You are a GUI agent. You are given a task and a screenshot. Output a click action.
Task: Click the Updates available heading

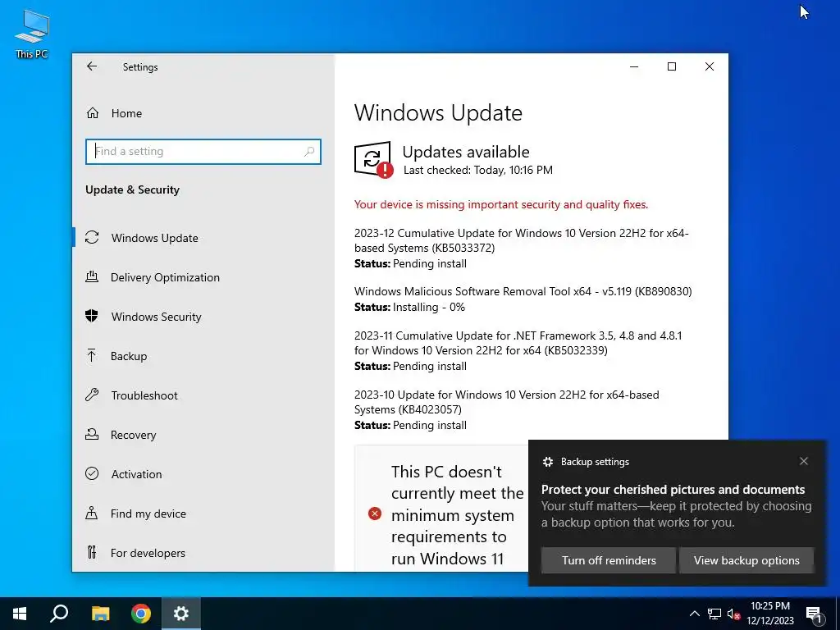pos(466,152)
